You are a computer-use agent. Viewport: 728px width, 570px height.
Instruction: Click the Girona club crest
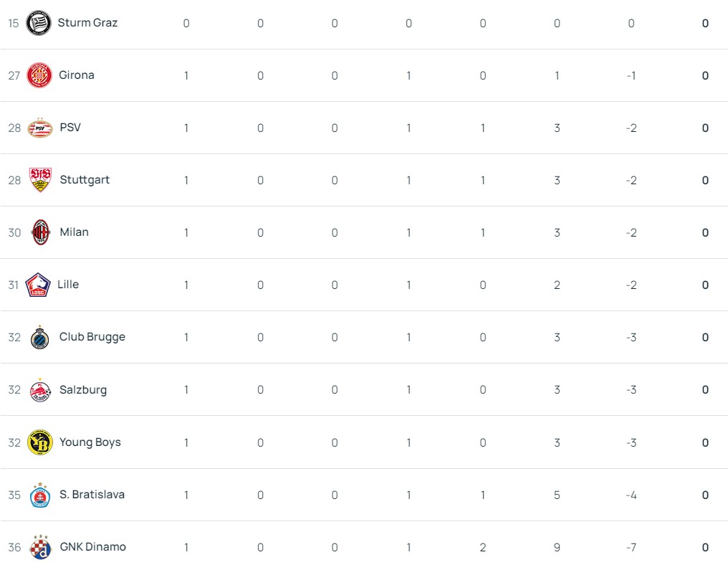click(39, 75)
